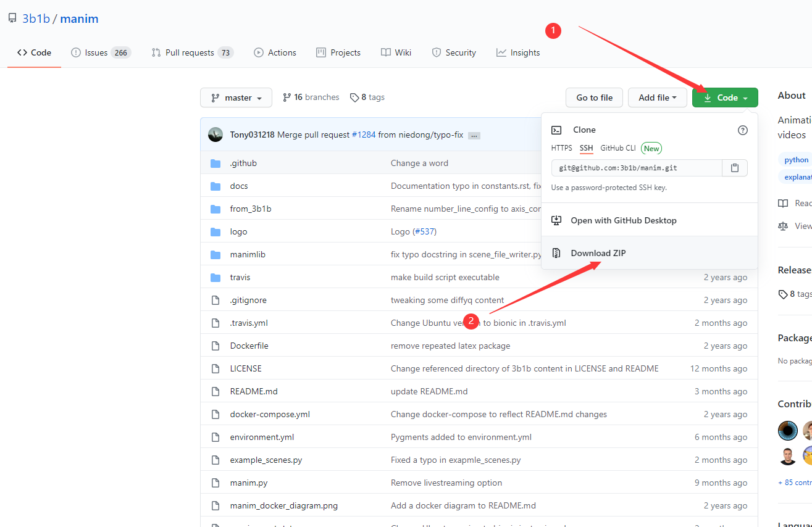This screenshot has width=812, height=527.
Task: Expand the commit message ellipsis button
Action: (x=474, y=135)
